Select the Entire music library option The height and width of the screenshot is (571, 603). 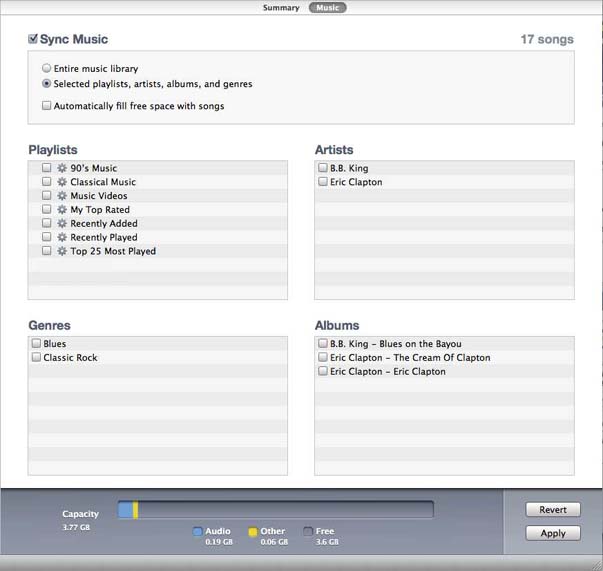pos(46,68)
